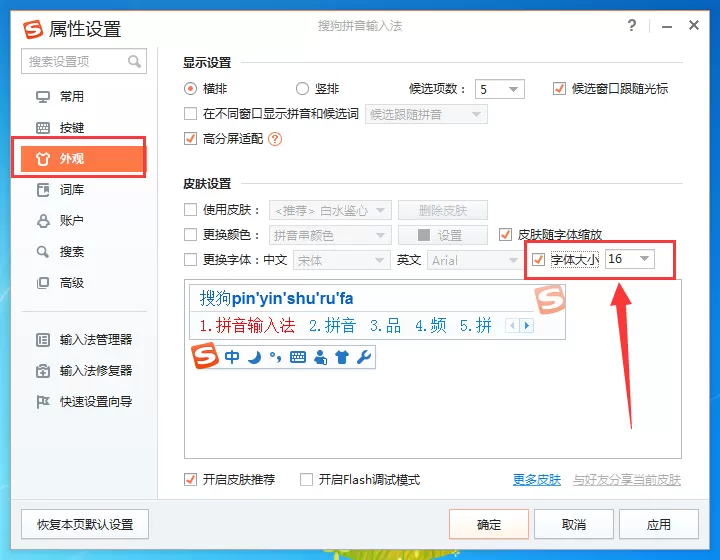Click the 取消 button
Image resolution: width=720 pixels, height=560 pixels.
574,524
